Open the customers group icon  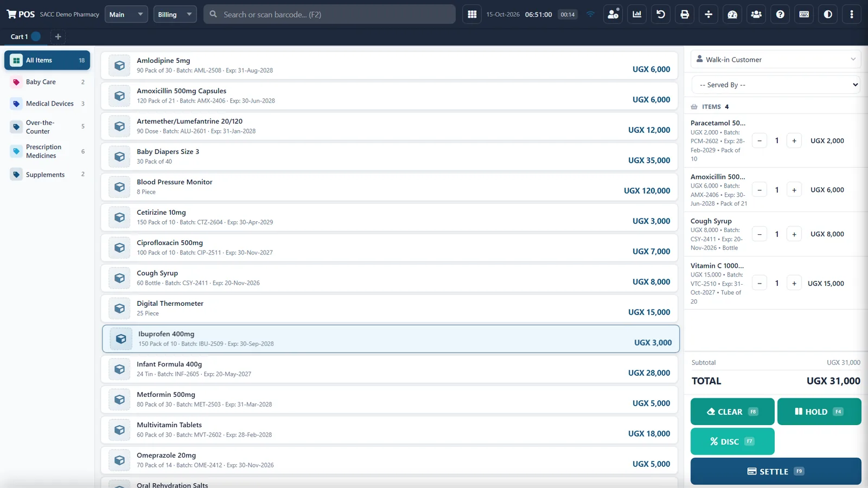point(756,15)
